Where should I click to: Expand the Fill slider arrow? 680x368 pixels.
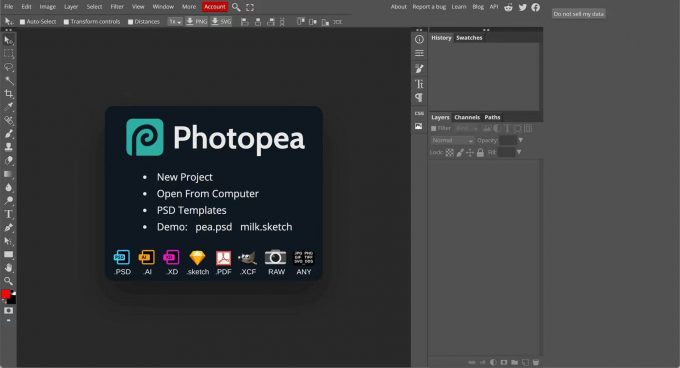(x=519, y=152)
